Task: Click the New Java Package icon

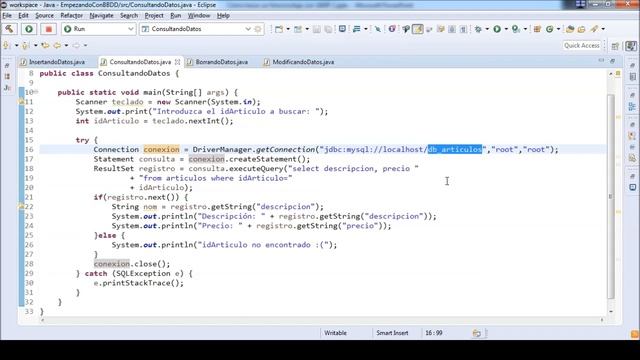Action: (x=537, y=29)
